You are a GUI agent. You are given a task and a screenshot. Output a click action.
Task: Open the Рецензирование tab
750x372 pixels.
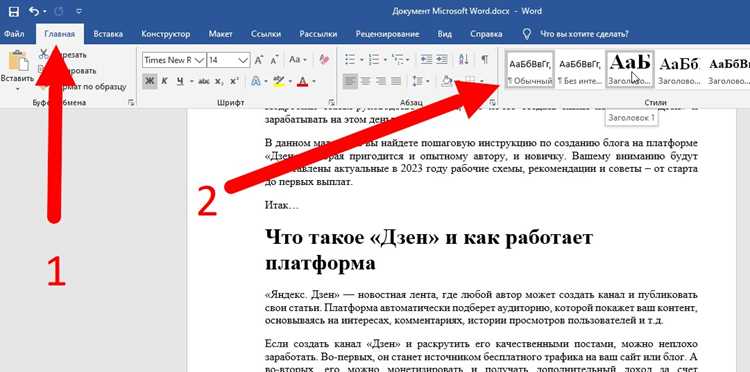(387, 34)
